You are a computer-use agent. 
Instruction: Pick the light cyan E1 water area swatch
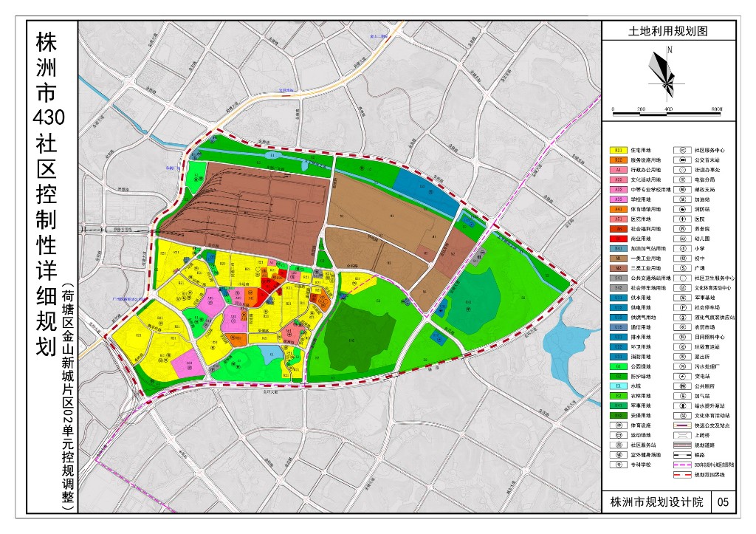tap(617, 386)
